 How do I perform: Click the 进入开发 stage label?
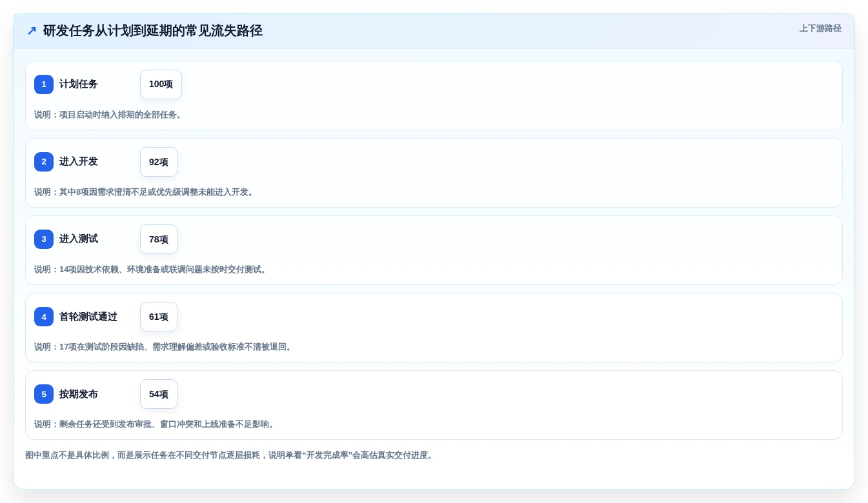coord(79,162)
